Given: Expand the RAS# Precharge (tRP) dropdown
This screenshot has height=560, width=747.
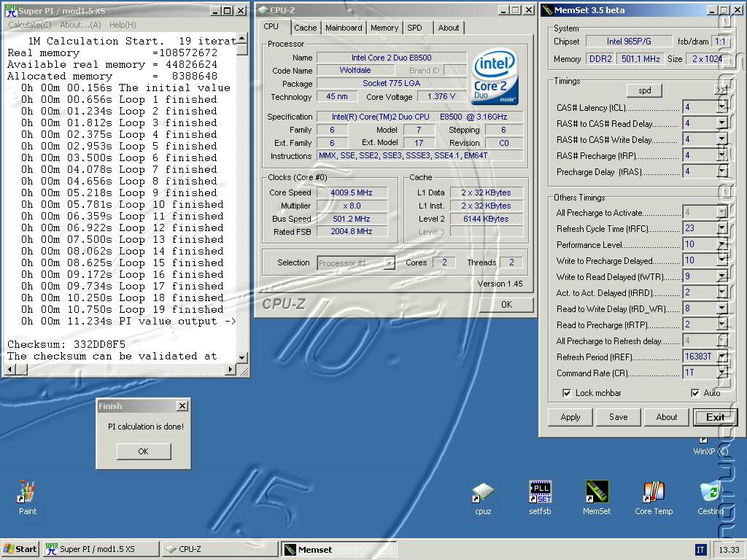Looking at the screenshot, I should pyautogui.click(x=722, y=155).
